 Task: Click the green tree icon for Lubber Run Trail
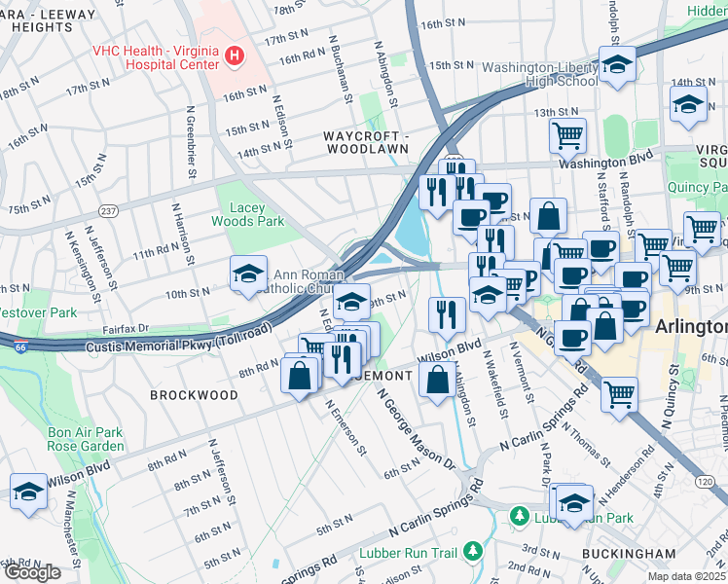473,552
